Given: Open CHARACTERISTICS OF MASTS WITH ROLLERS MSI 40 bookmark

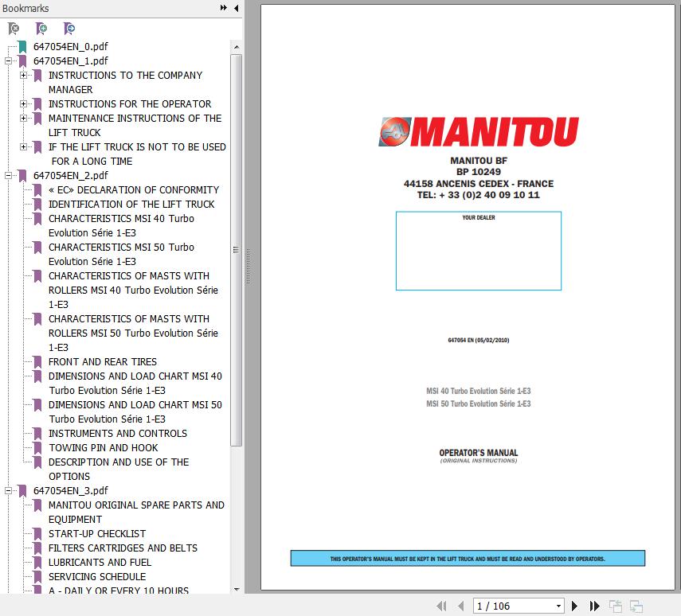Looking at the screenshot, I should coord(133,290).
